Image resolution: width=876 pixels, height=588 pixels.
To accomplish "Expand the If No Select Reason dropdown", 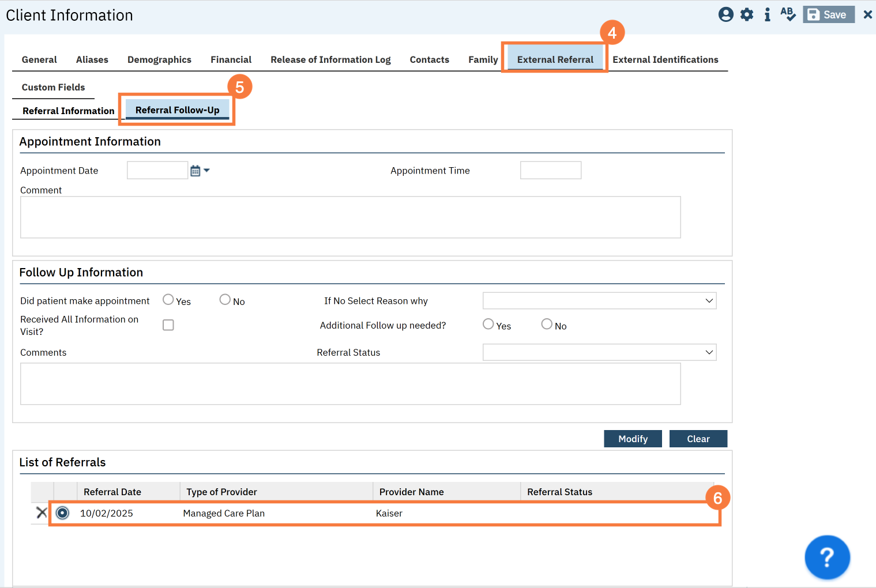I will (599, 301).
